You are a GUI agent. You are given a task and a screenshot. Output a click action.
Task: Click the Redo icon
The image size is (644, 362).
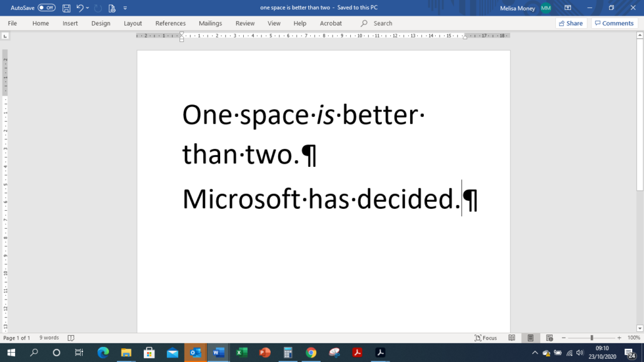[x=98, y=8]
